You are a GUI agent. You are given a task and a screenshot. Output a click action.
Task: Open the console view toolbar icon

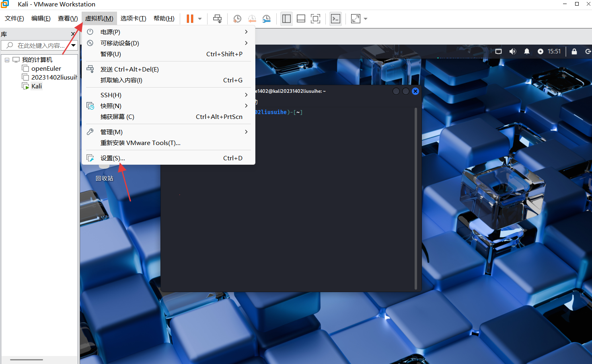(x=335, y=18)
